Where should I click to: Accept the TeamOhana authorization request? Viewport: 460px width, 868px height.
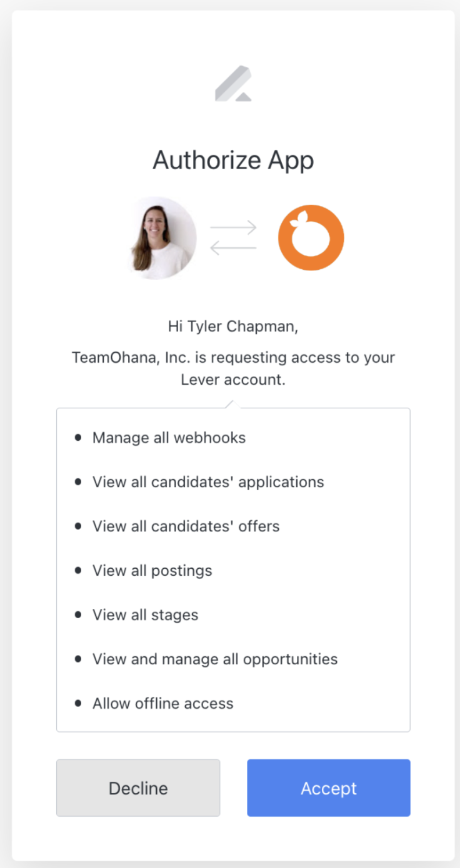pyautogui.click(x=328, y=788)
